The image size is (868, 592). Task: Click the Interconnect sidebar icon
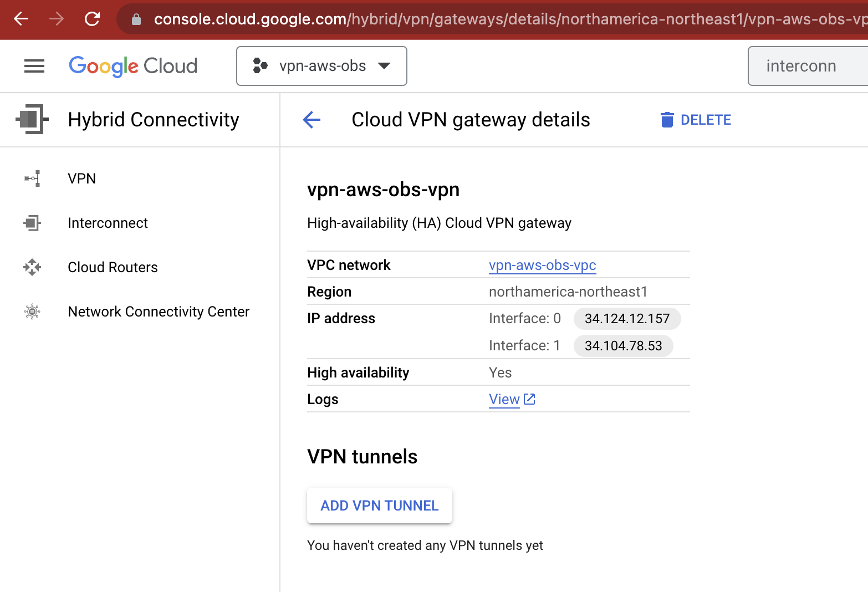tap(32, 223)
